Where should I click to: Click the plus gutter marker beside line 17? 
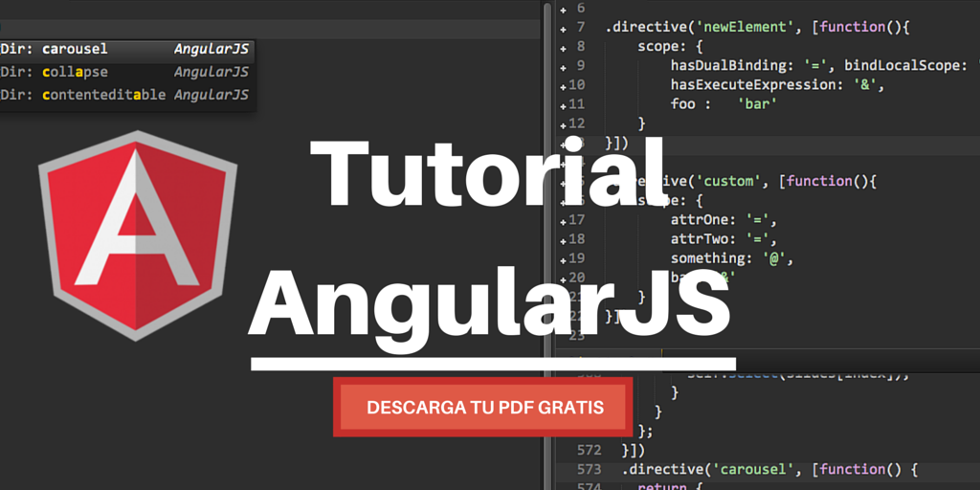[563, 222]
